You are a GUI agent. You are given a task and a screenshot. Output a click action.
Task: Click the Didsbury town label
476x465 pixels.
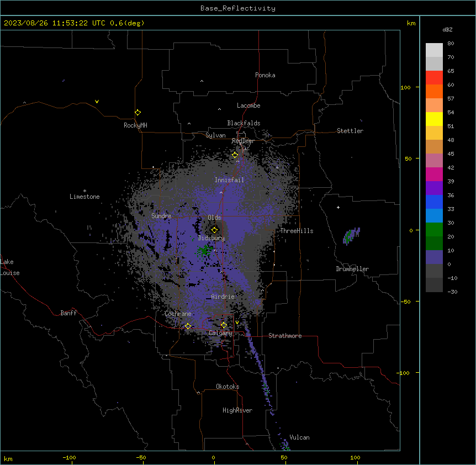click(211, 238)
